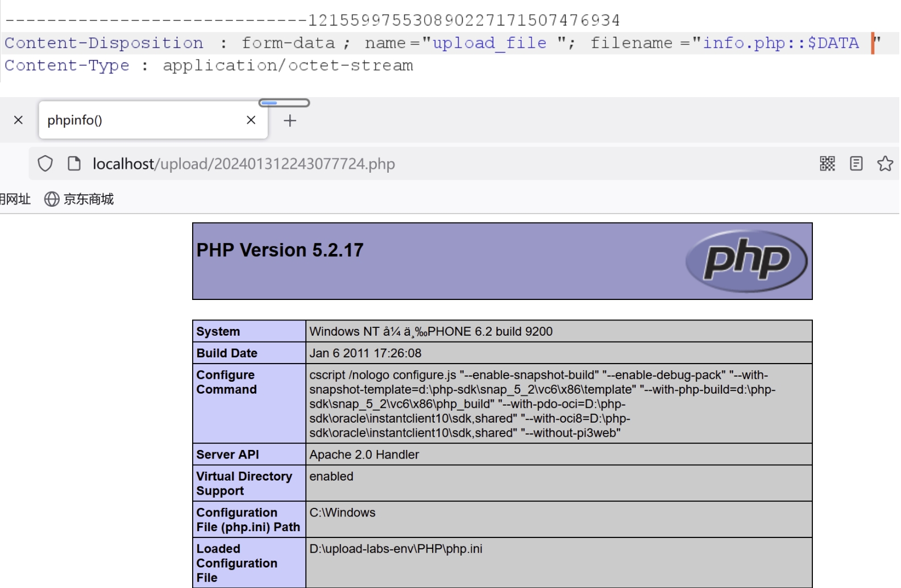Click the X icon left of the tab
Image resolution: width=901 pixels, height=588 pixels.
(x=18, y=120)
